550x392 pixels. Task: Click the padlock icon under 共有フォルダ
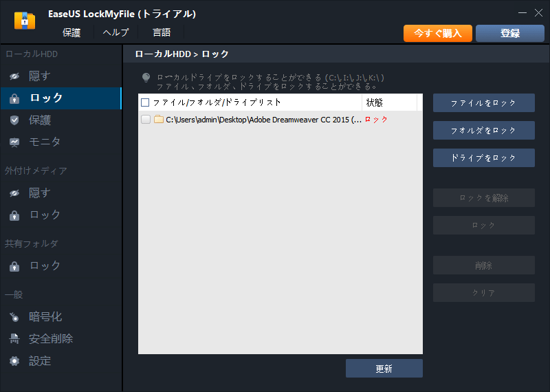[x=14, y=266]
